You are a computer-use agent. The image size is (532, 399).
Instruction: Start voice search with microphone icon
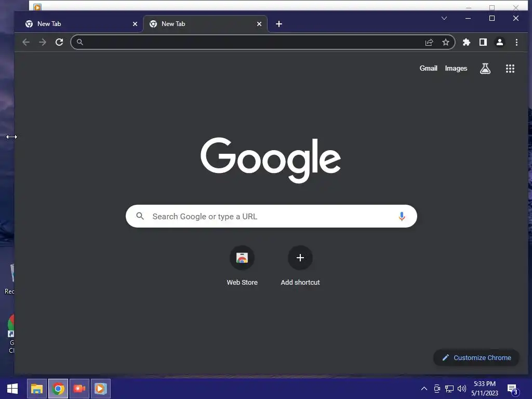pyautogui.click(x=402, y=216)
